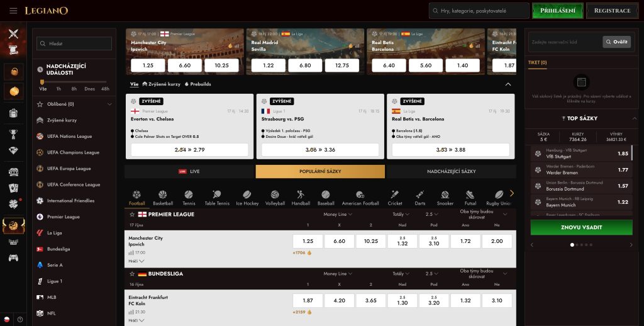644x326 pixels.
Task: Open the hamburger menu icon
Action: 13,11
